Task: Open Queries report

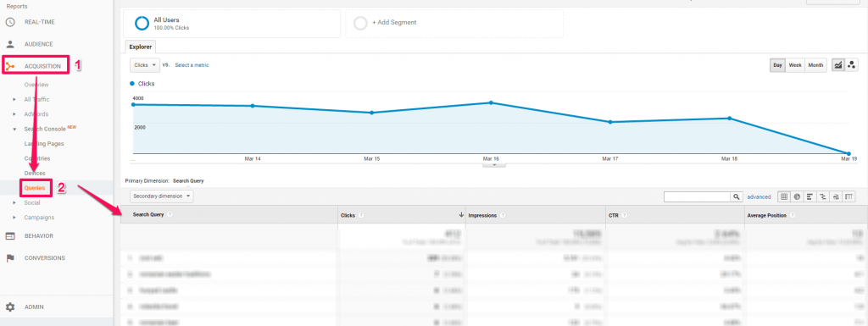Action: [34, 188]
